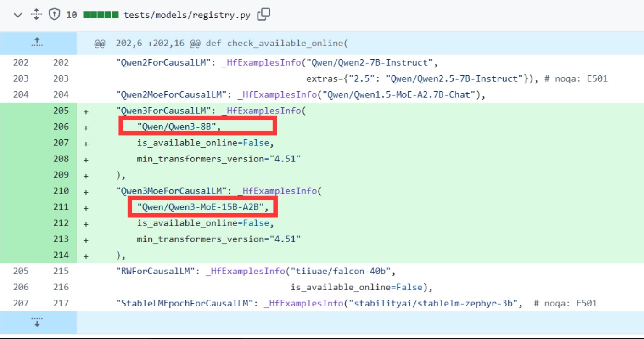Select new line number 206
Viewport: 644px width, 339px height.
click(61, 127)
